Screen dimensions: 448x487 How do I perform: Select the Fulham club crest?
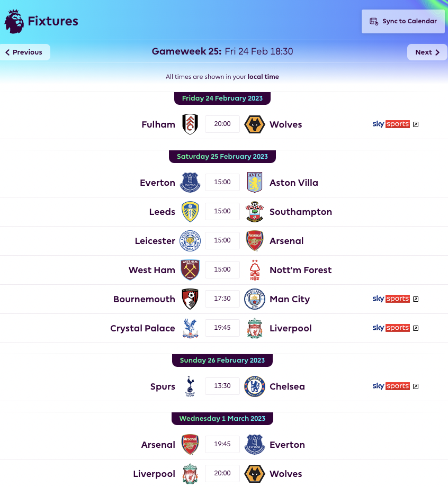click(190, 124)
